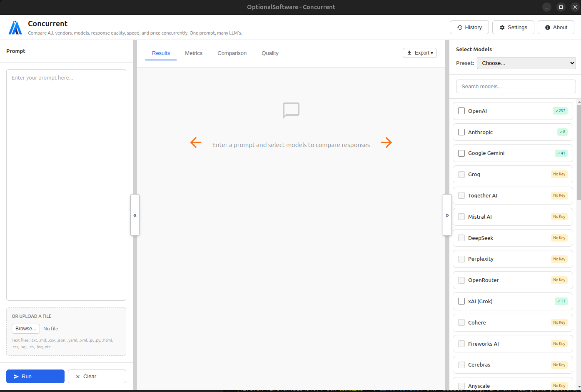Switch to the Metrics tab
This screenshot has height=392, width=581.
tap(194, 53)
